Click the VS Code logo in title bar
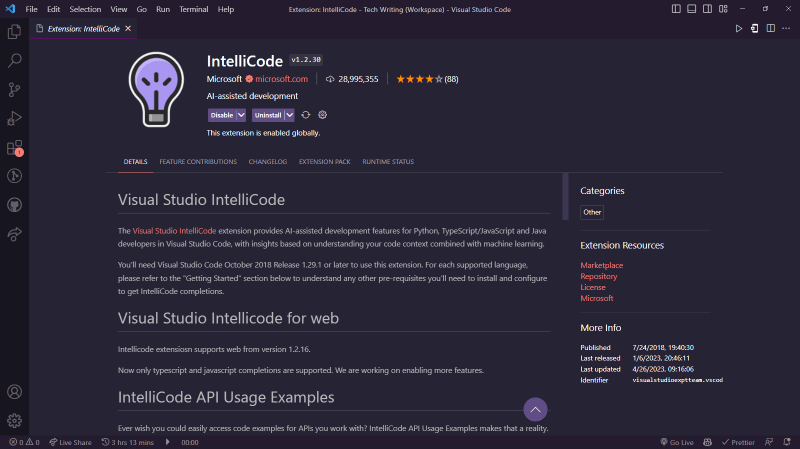 (10, 9)
